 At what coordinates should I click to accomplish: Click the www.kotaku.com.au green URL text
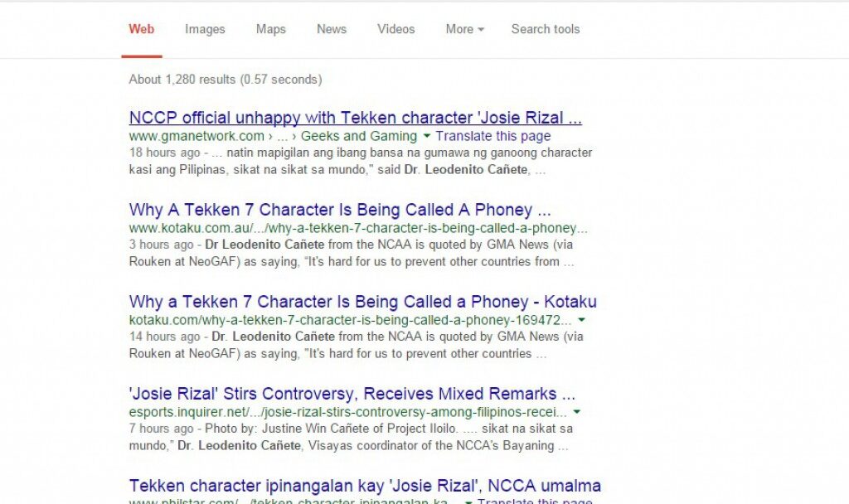click(x=358, y=228)
